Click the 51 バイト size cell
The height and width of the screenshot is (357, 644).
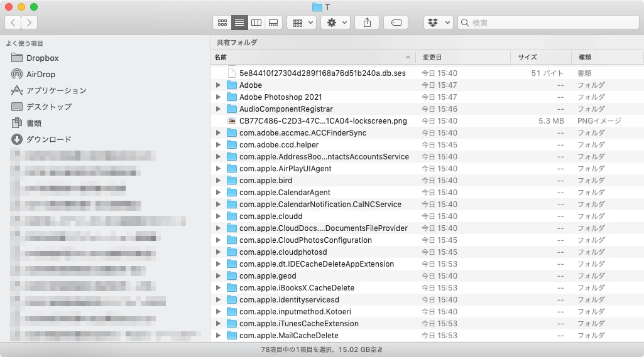[547, 73]
